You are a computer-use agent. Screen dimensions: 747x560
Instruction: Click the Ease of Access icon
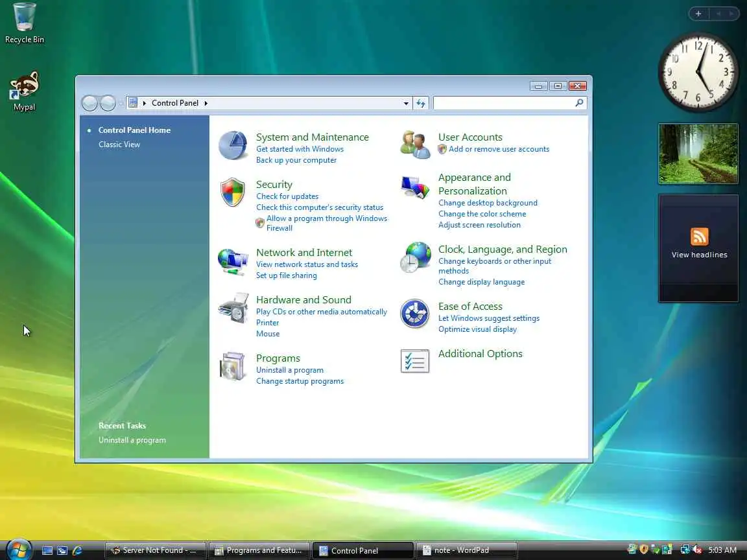pyautogui.click(x=414, y=313)
